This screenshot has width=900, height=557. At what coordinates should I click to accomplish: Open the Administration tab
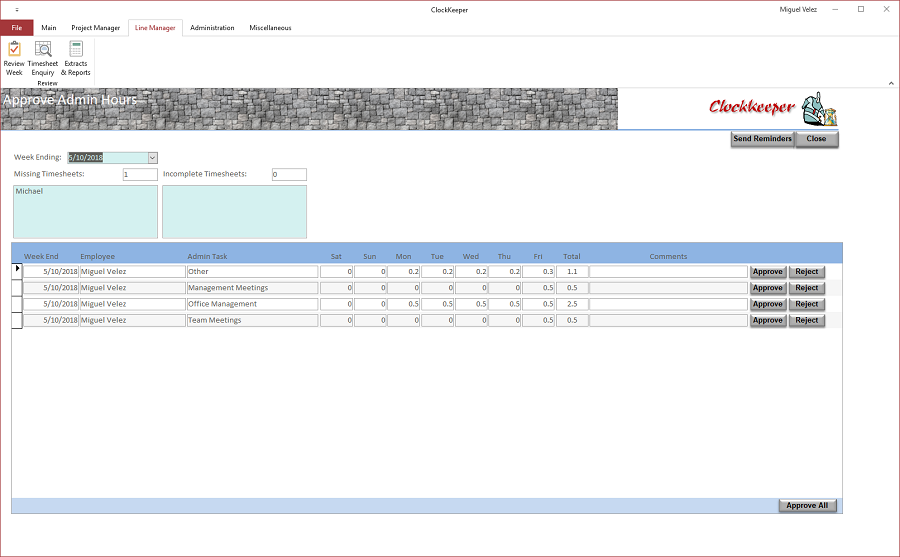(x=212, y=28)
